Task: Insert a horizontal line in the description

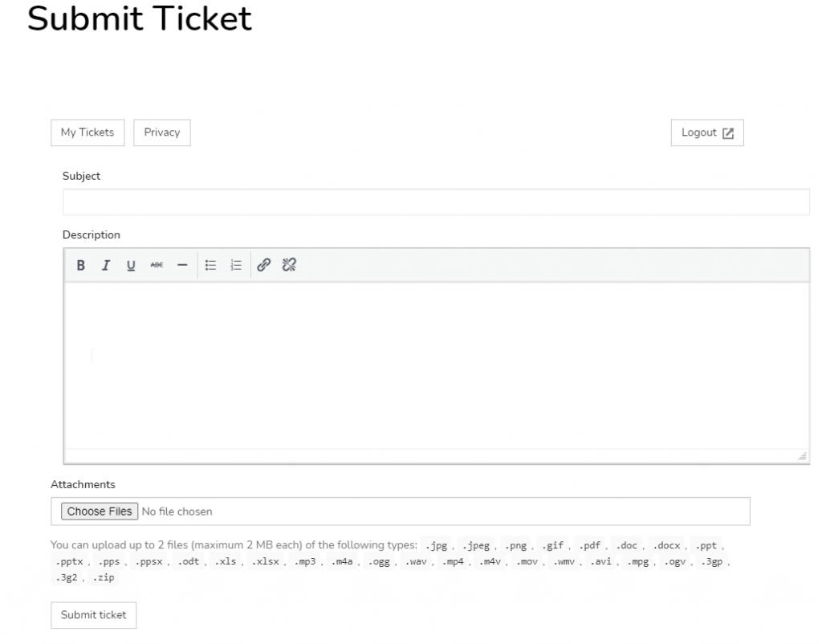Action: (x=181, y=265)
